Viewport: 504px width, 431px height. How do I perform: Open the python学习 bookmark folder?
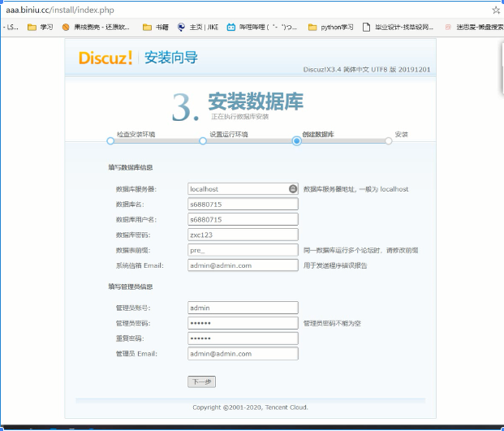pyautogui.click(x=331, y=28)
